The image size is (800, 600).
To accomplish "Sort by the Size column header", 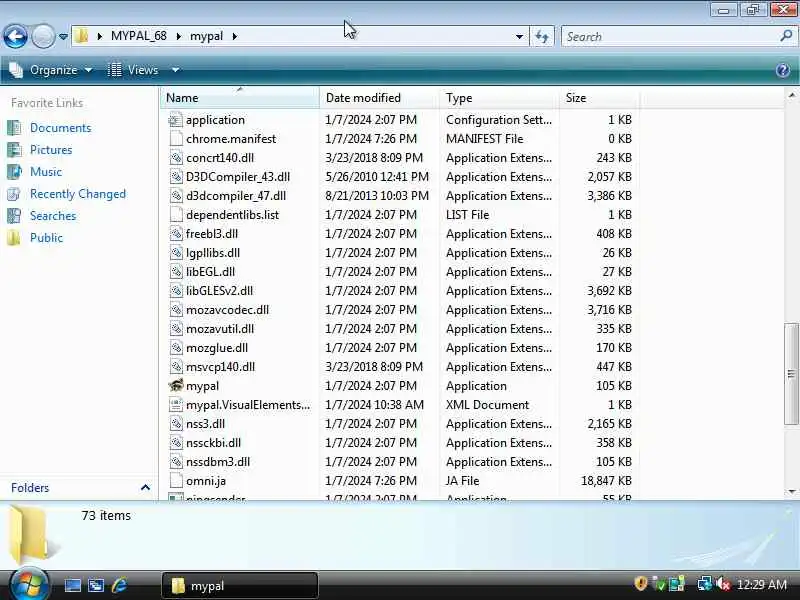I will tap(599, 98).
